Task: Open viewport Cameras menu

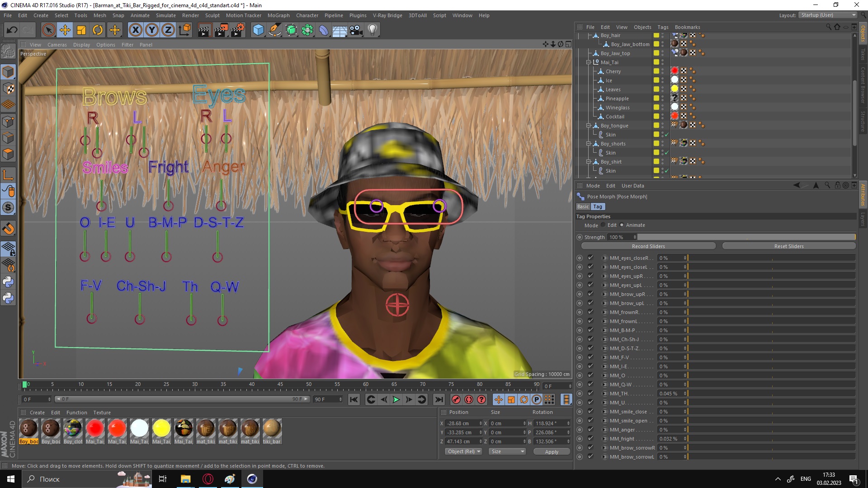Action: 57,45
